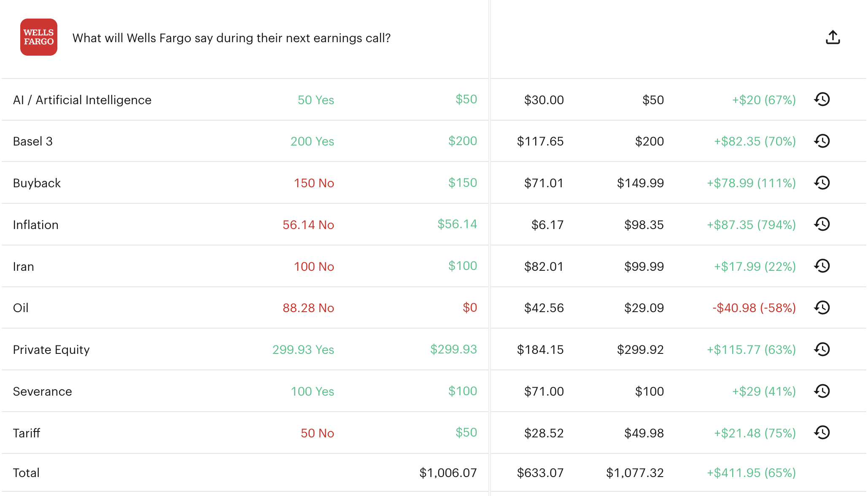Open the Buyback position history

point(822,183)
